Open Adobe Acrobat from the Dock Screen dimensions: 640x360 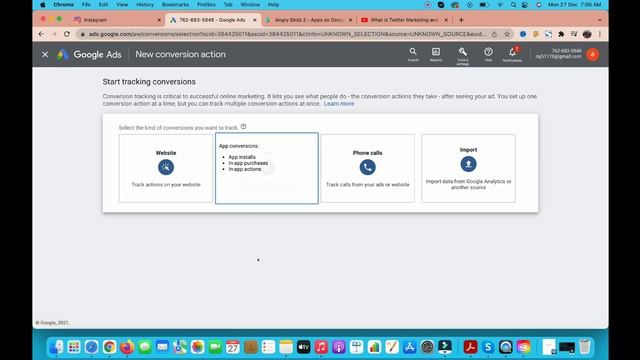point(470,347)
